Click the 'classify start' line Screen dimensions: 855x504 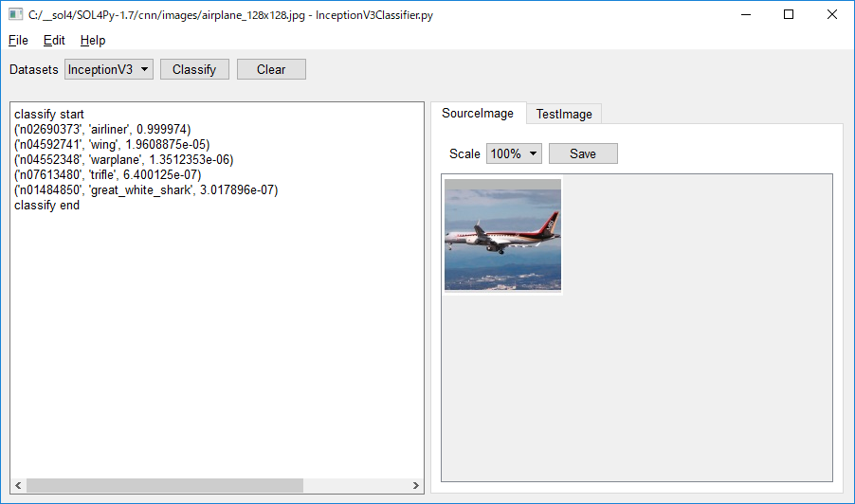(x=49, y=115)
